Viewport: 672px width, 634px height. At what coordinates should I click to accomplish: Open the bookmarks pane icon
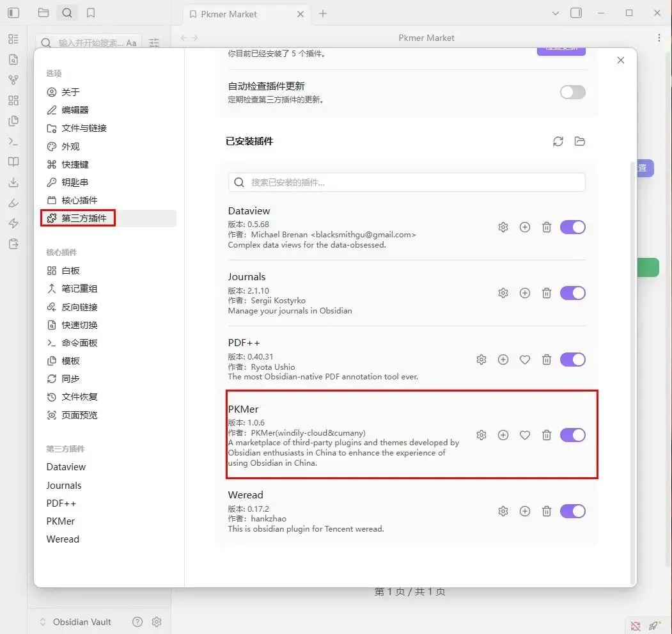(91, 13)
